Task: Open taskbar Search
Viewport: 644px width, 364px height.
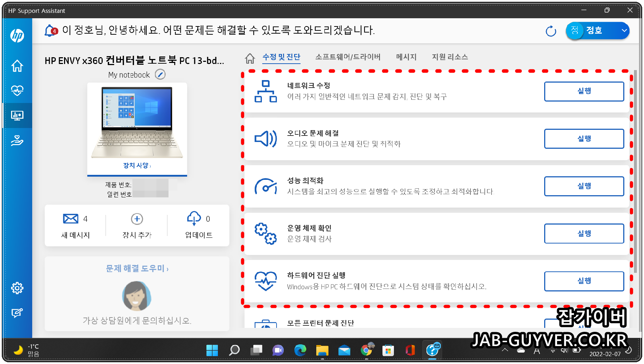Action: coord(234,350)
